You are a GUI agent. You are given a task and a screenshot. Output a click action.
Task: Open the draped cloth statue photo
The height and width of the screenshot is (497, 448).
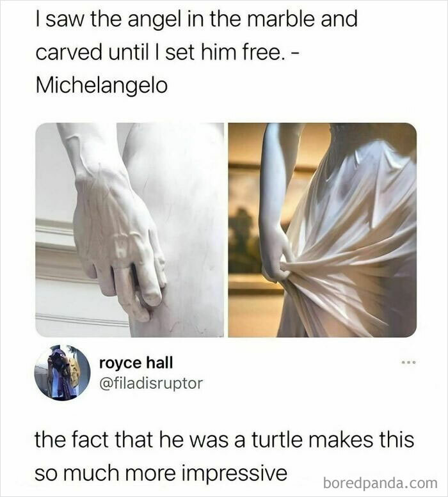pyautogui.click(x=322, y=230)
